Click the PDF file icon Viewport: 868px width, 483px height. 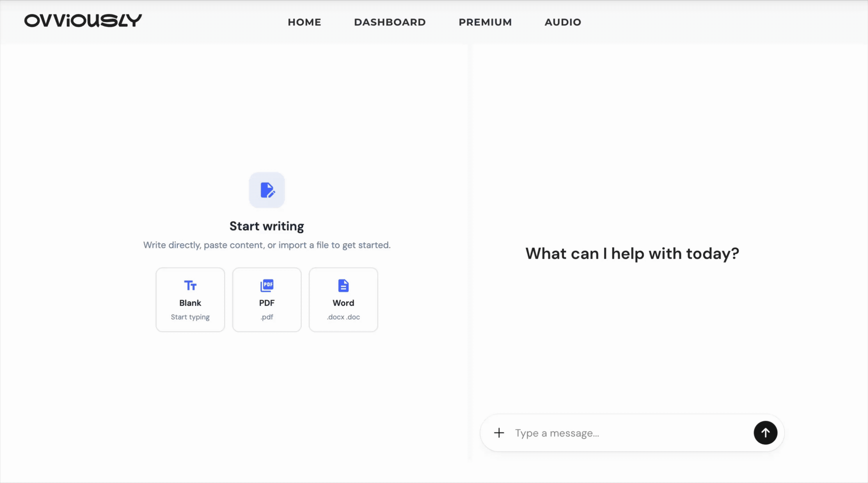pos(267,286)
